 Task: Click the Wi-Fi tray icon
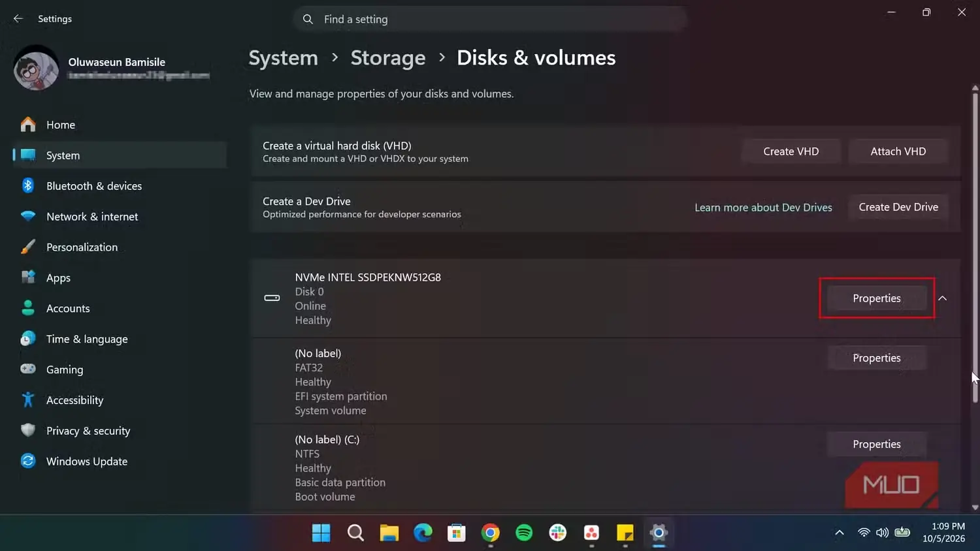pyautogui.click(x=864, y=533)
